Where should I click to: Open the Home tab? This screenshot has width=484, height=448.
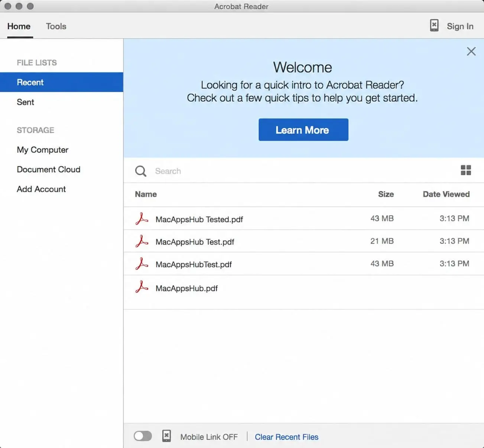click(19, 26)
